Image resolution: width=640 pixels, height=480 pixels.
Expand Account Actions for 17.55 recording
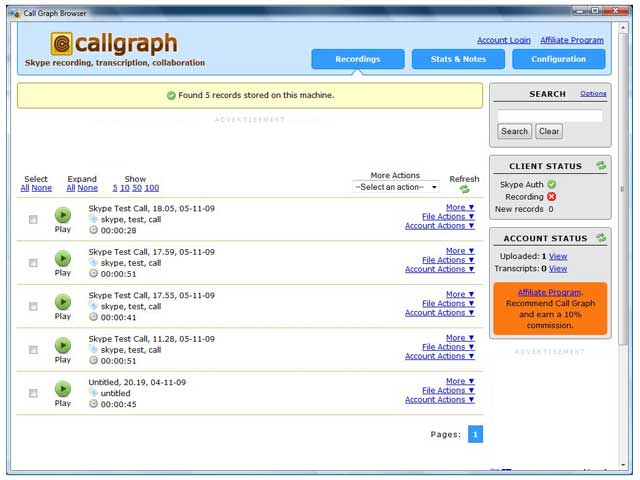click(439, 313)
